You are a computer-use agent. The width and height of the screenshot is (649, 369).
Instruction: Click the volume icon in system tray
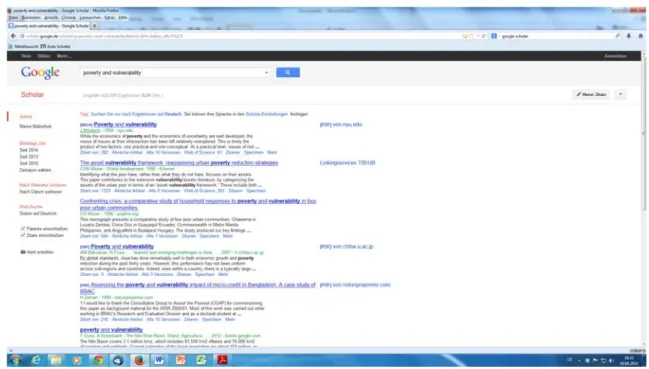611,361
